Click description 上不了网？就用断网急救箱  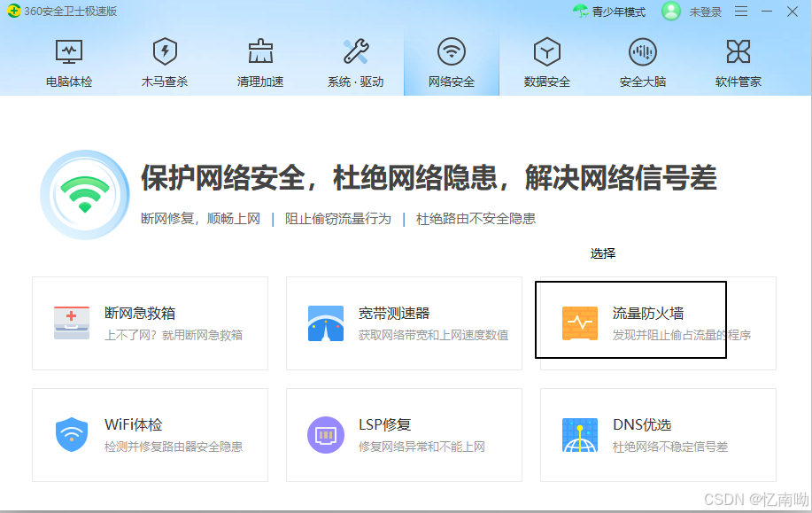[174, 335]
